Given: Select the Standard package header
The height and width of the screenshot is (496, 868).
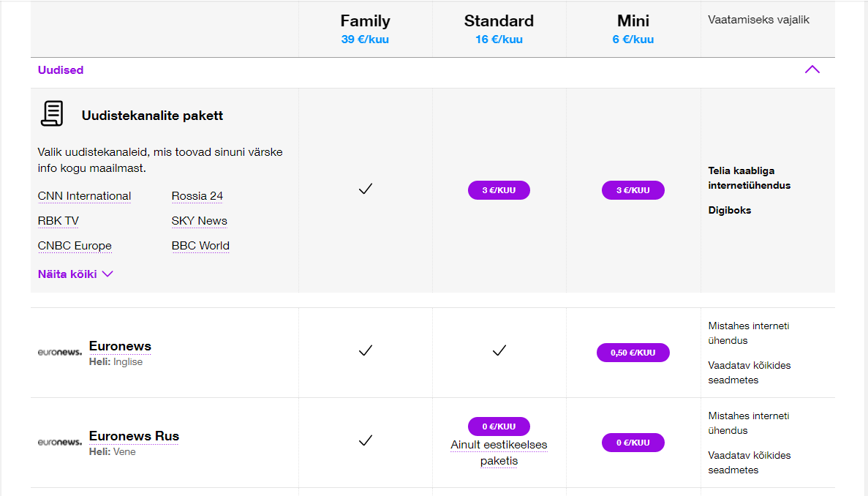Looking at the screenshot, I should tap(499, 21).
